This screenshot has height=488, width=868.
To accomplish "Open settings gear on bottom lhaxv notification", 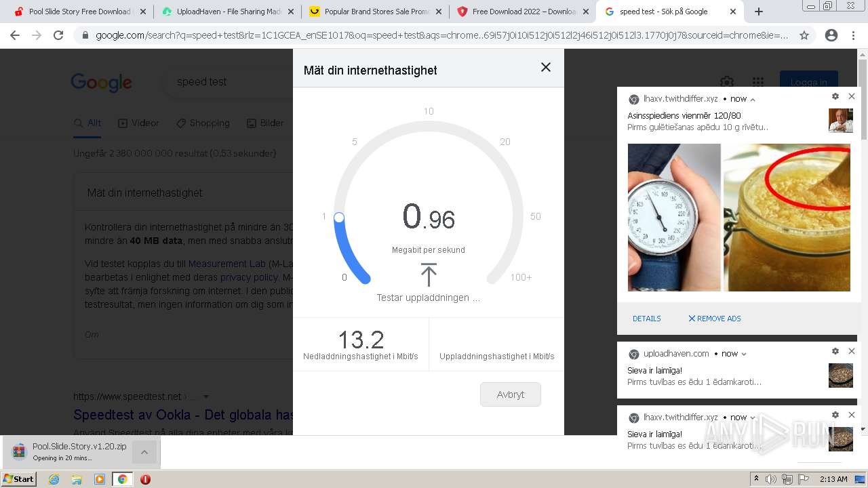I will 835,415.
